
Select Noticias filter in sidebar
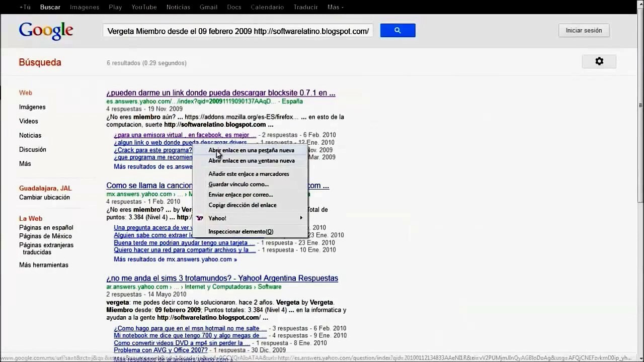(30, 135)
